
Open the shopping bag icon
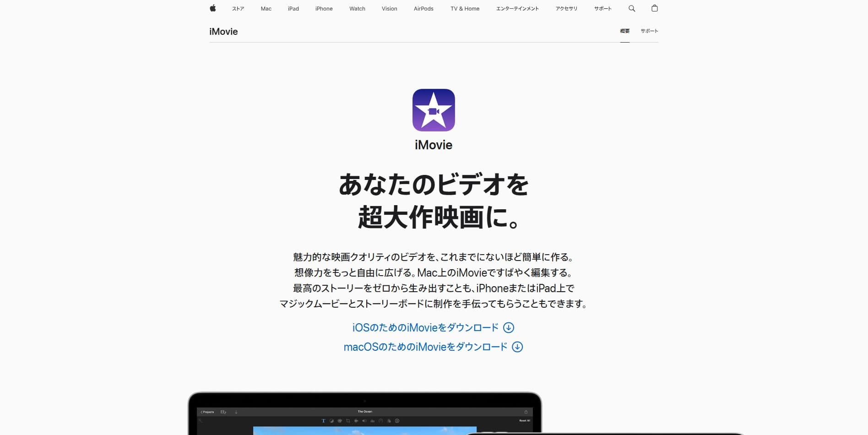[655, 8]
